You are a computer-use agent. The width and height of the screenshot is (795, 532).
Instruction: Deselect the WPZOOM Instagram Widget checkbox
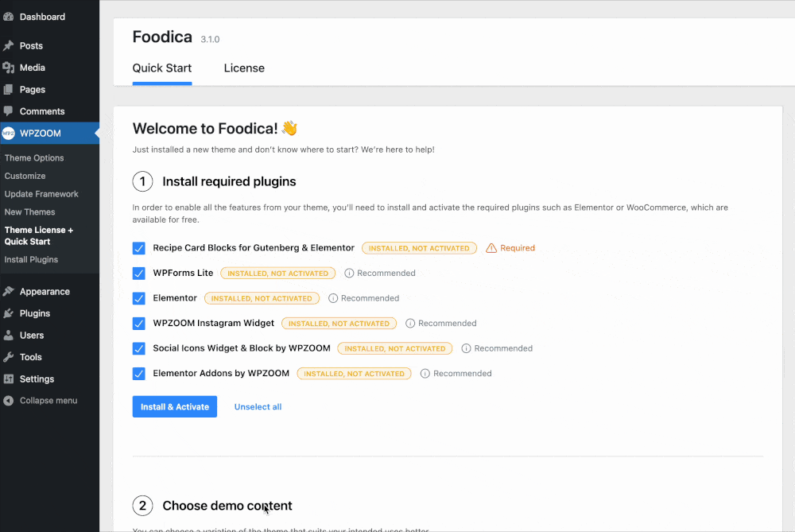139,324
